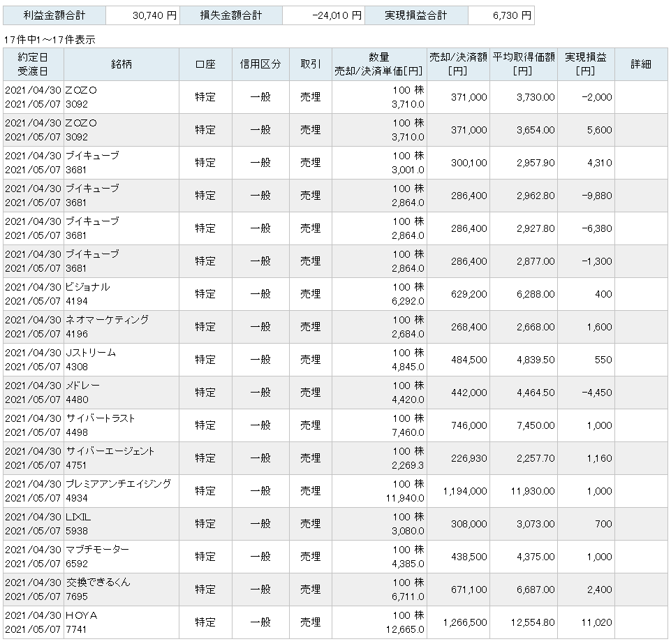The image size is (671, 644).
Task: Click the 損失金額合計 value -24,010 円
Action: tap(323, 15)
